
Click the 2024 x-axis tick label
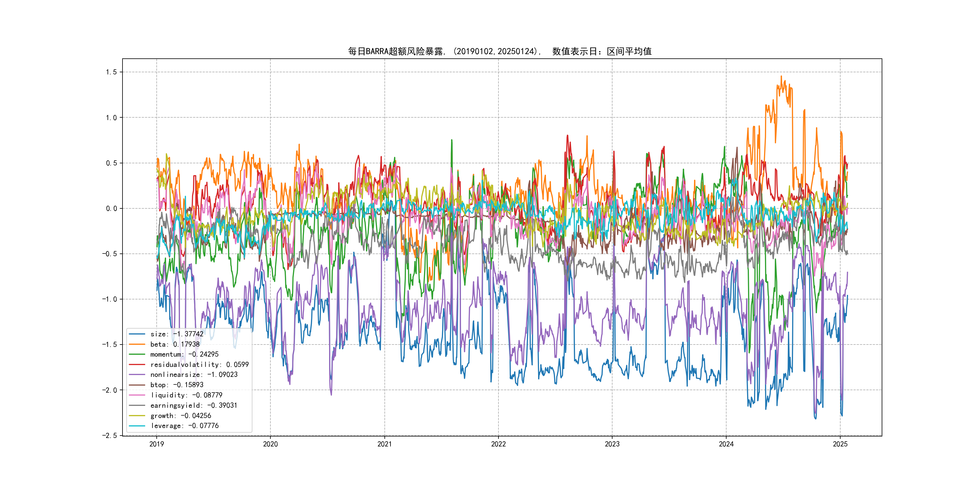726,444
